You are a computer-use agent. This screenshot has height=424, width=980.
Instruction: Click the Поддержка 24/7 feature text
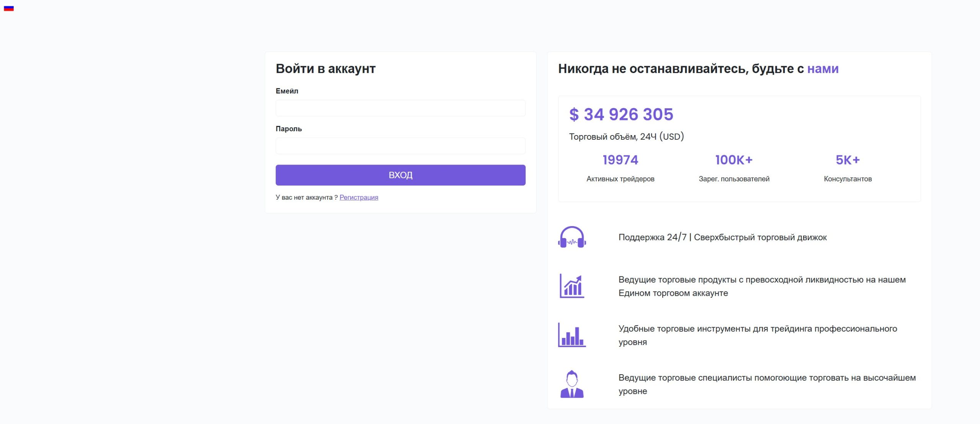(x=722, y=237)
